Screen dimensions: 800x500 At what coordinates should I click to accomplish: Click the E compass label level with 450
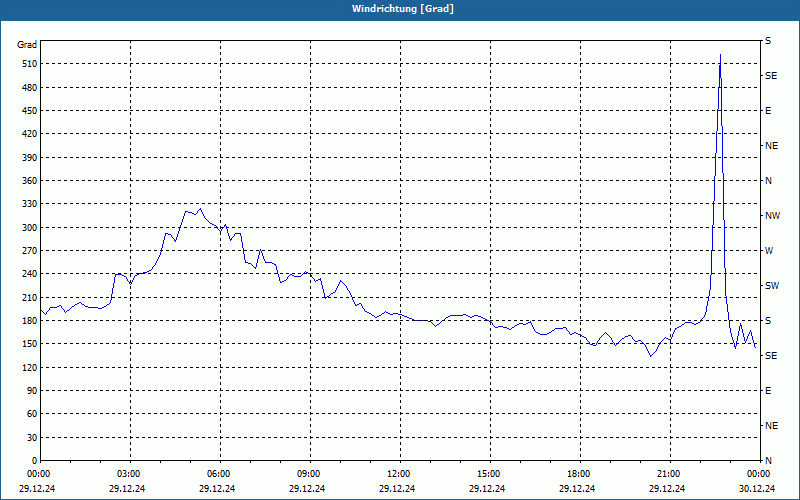point(768,111)
